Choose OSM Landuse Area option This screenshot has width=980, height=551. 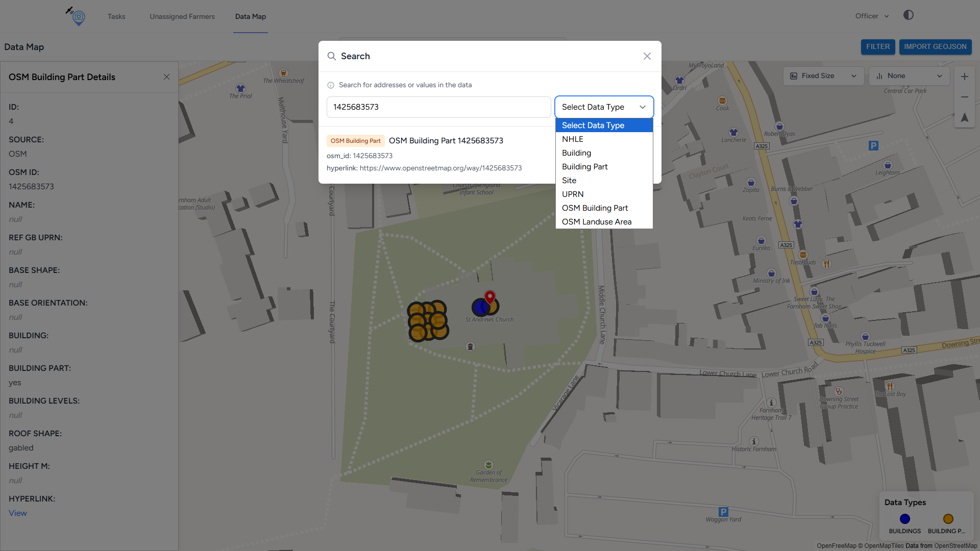pyautogui.click(x=596, y=222)
